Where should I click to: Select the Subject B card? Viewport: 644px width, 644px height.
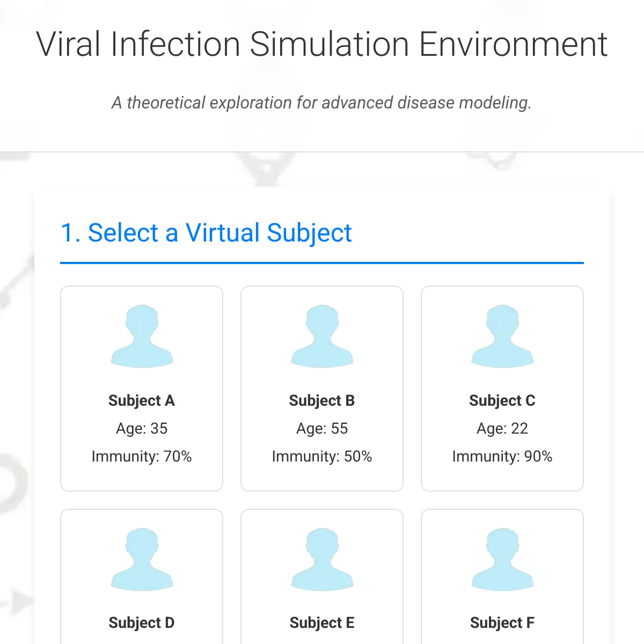pos(321,388)
